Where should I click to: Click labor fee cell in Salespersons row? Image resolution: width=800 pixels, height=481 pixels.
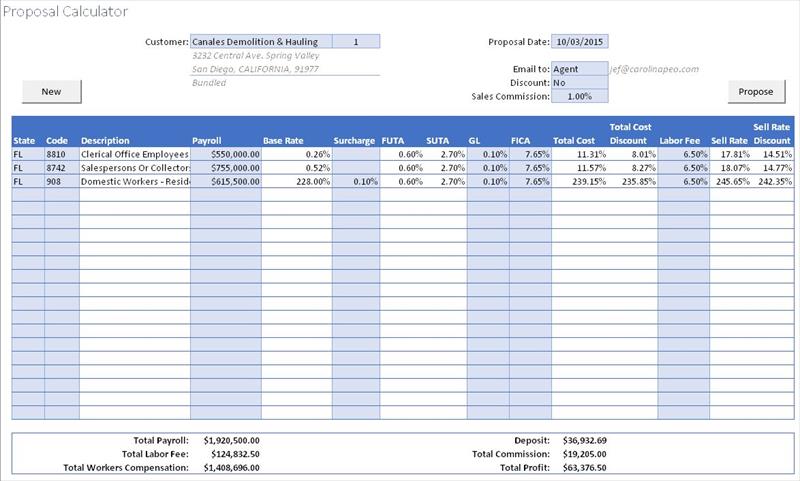click(x=684, y=168)
